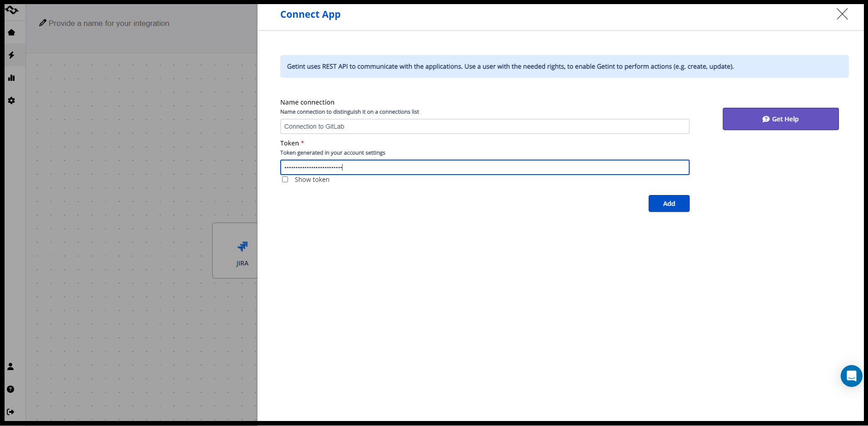Enable the Show token checkbox
This screenshot has height=426, width=868.
pyautogui.click(x=285, y=180)
